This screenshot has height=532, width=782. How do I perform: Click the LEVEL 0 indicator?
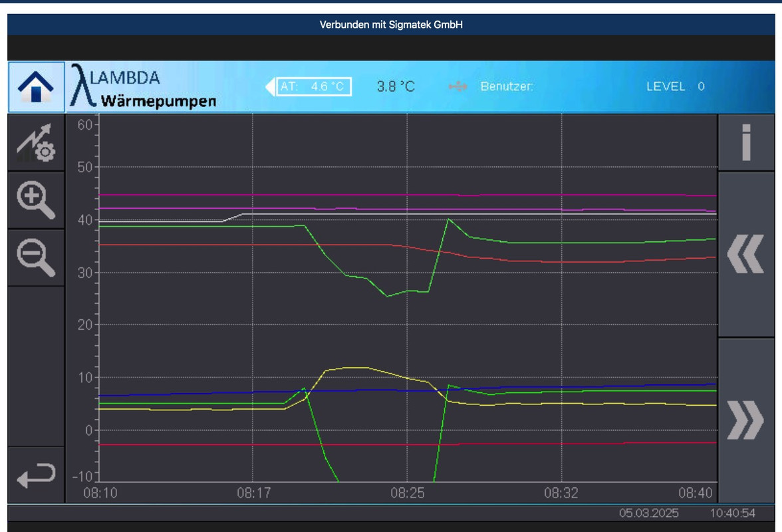676,86
